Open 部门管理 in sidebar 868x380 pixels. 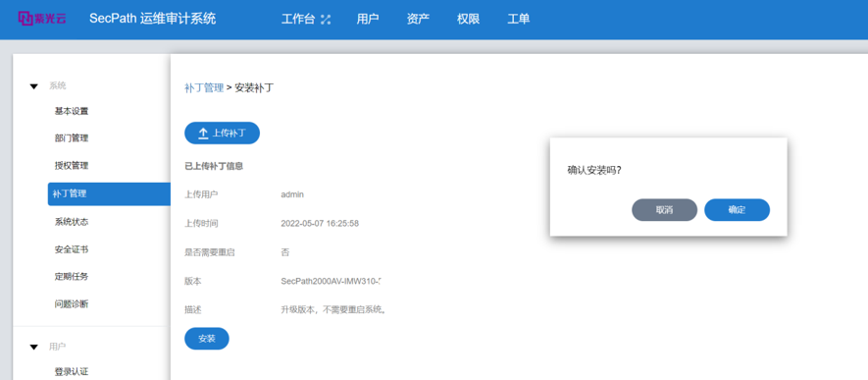point(72,138)
